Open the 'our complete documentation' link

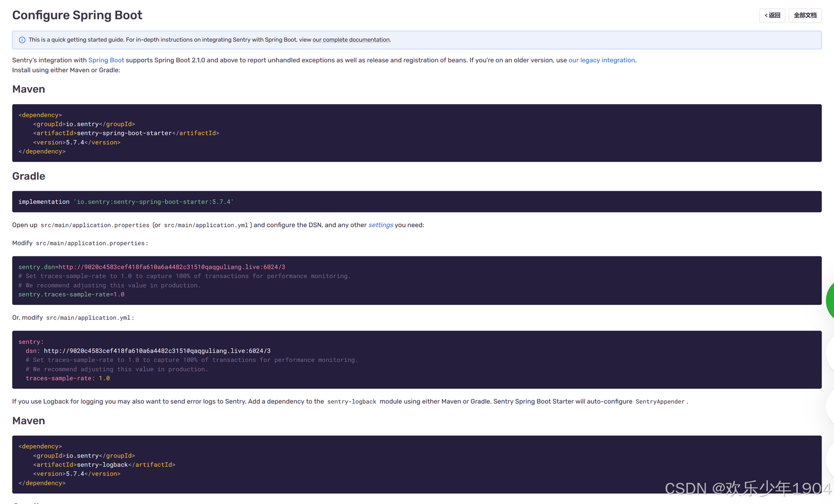click(351, 40)
